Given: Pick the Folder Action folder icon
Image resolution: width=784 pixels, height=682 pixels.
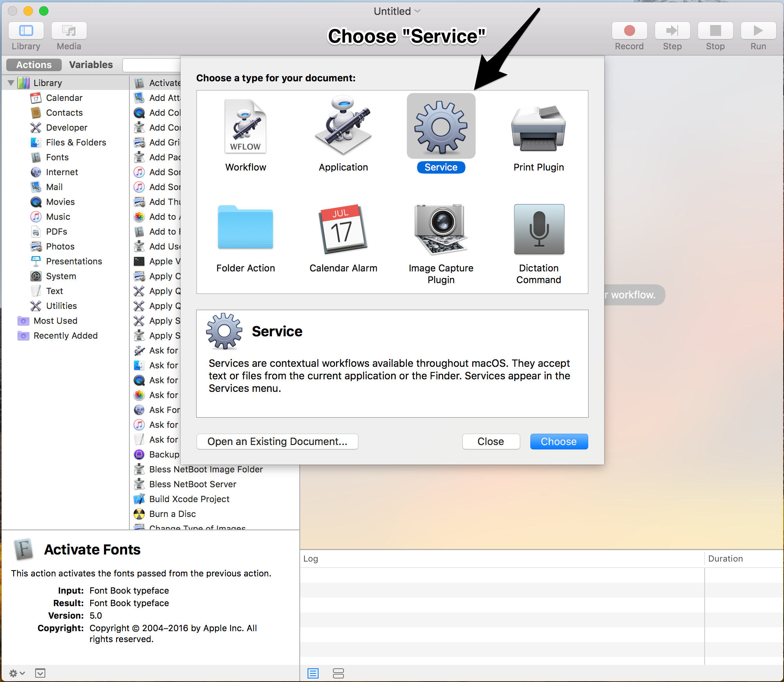Looking at the screenshot, I should coord(245,228).
